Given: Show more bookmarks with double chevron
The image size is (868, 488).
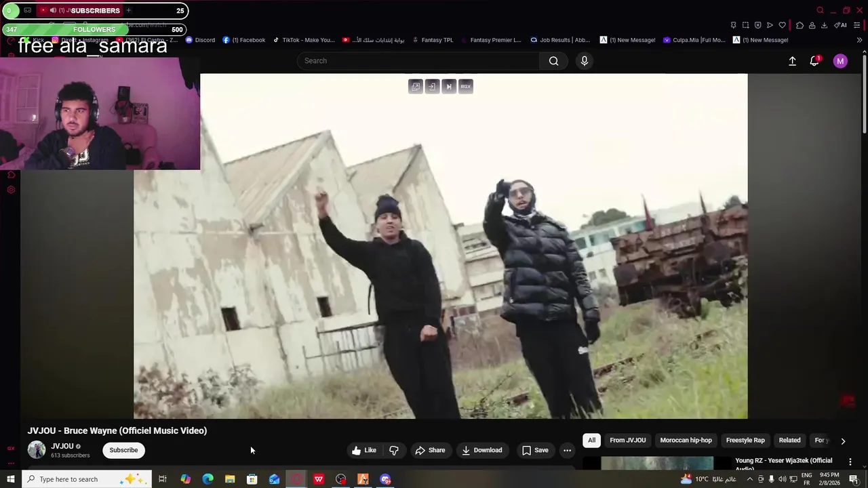Looking at the screenshot, I should click(x=859, y=40).
